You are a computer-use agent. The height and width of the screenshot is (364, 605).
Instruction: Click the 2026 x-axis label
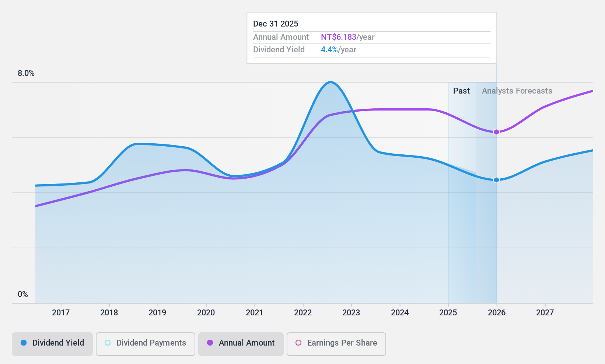tap(497, 313)
